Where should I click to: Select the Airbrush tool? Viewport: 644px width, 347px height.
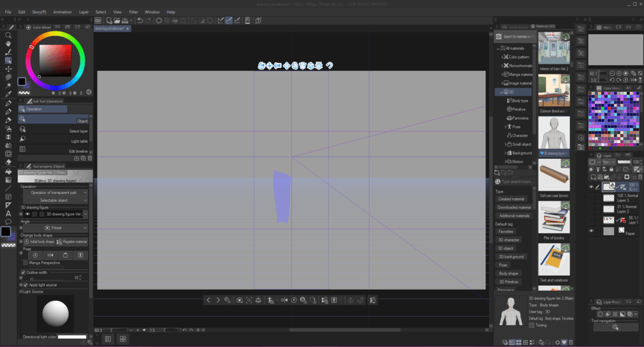pos(8,128)
